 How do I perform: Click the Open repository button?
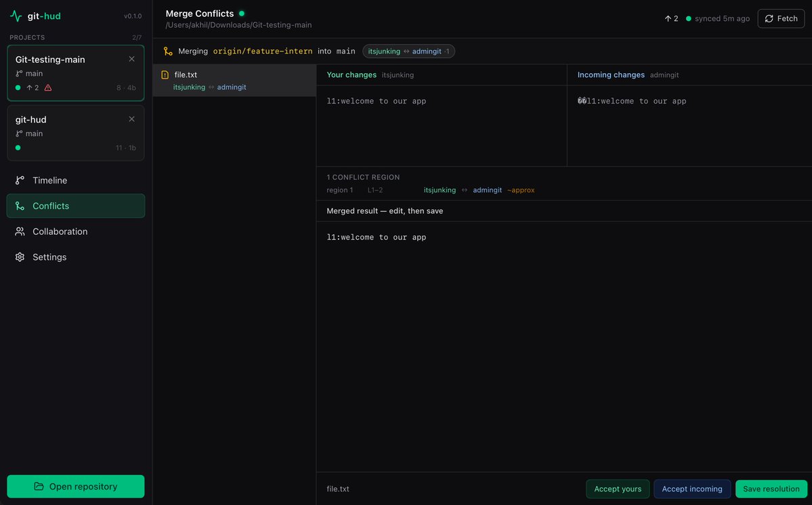[x=76, y=486]
